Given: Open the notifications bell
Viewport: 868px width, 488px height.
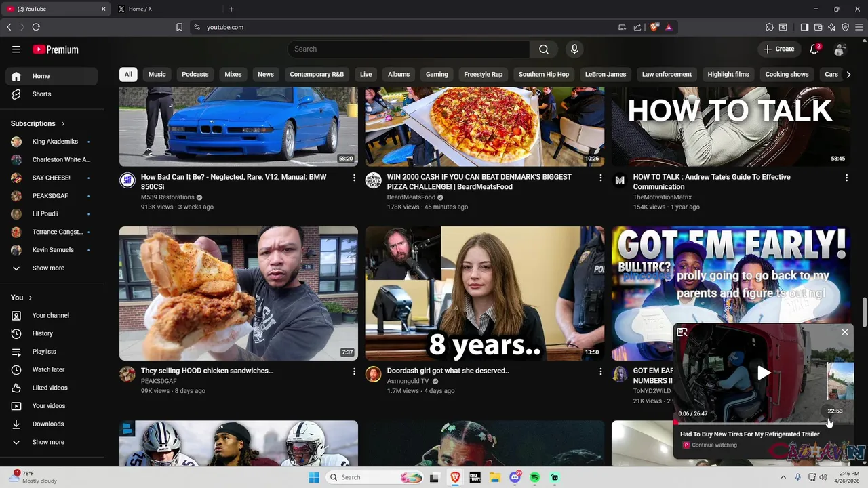Looking at the screenshot, I should click(815, 49).
